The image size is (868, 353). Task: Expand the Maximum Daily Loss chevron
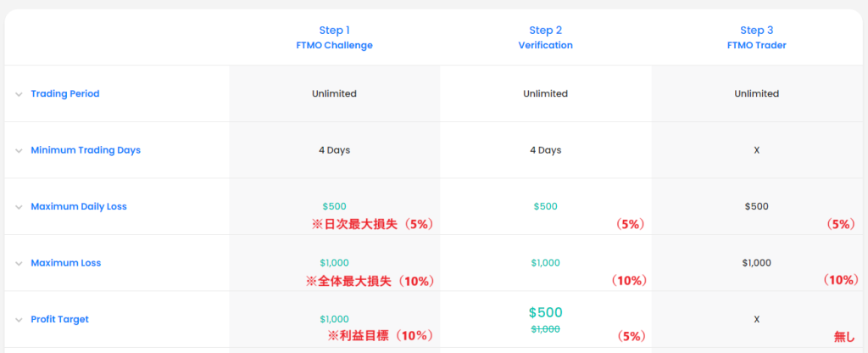pos(19,206)
